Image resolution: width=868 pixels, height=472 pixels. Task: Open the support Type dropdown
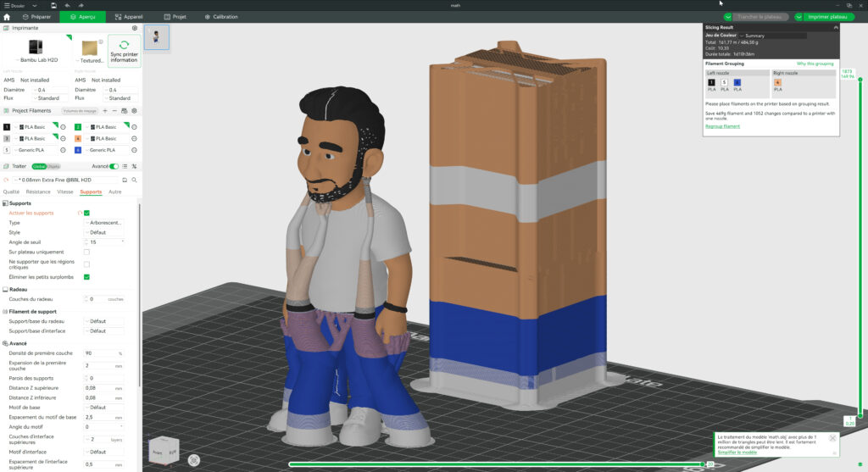point(104,223)
